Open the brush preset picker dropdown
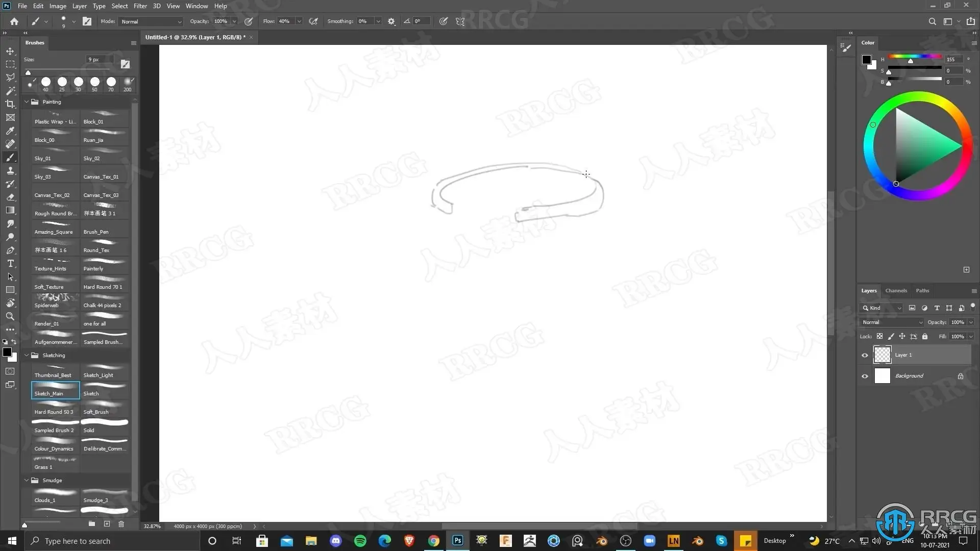980x551 pixels. (73, 21)
